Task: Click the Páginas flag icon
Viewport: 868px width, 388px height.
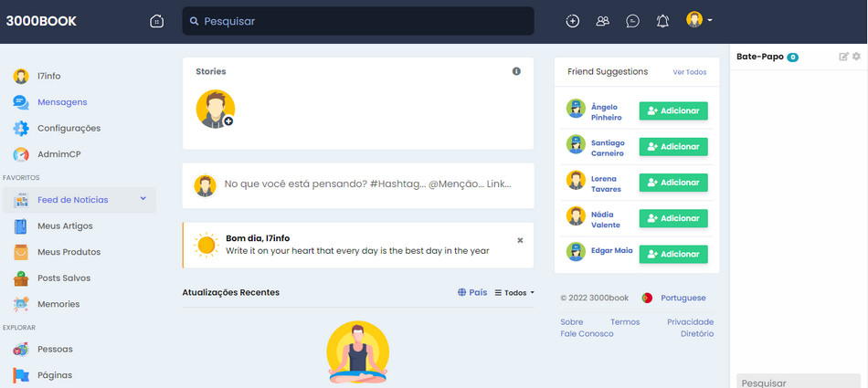Action: pyautogui.click(x=21, y=375)
